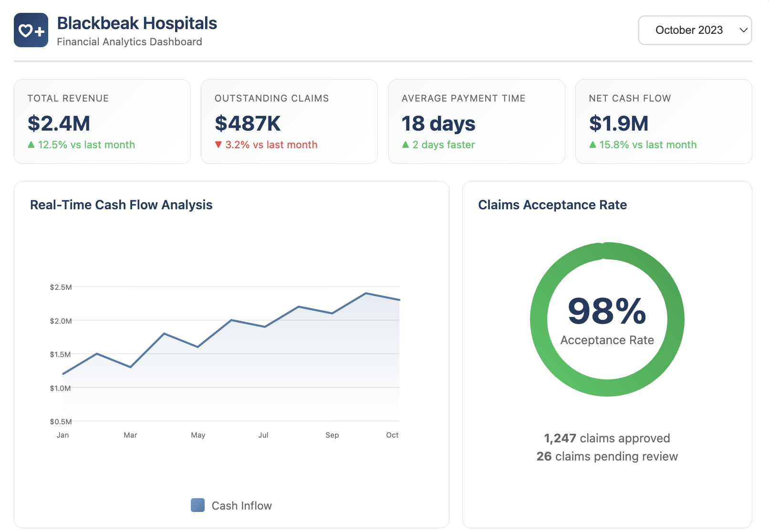Image resolution: width=769 pixels, height=532 pixels.
Task: Click the red down-arrow on Outstanding Claims
Action: click(x=219, y=144)
